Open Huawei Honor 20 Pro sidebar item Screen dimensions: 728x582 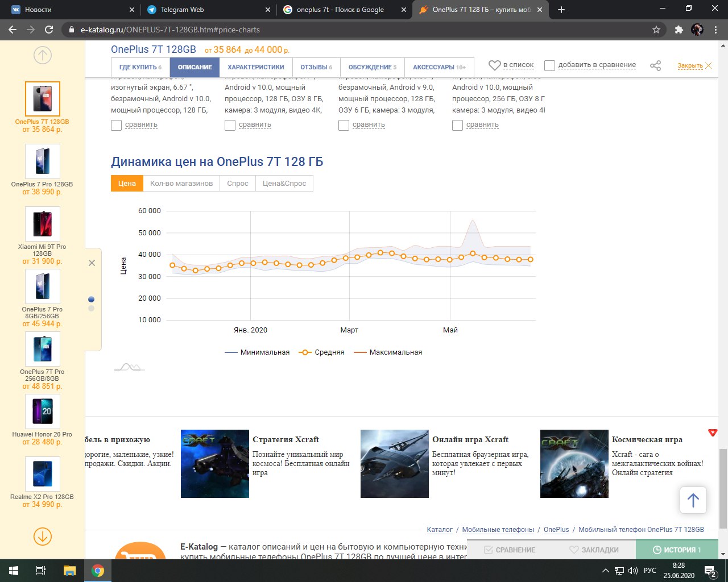tap(42, 419)
